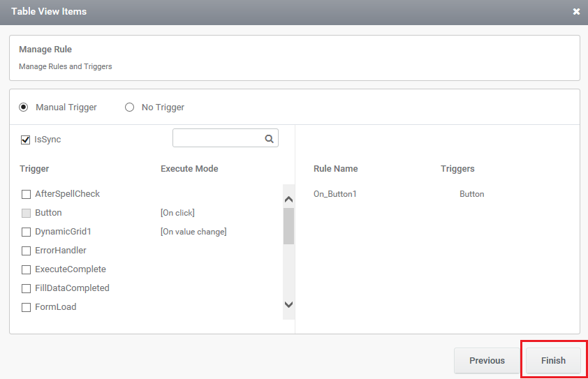Viewport: 588px width, 379px height.
Task: Enable the DynamicGrid1 trigger checkbox
Action: pyautogui.click(x=26, y=232)
